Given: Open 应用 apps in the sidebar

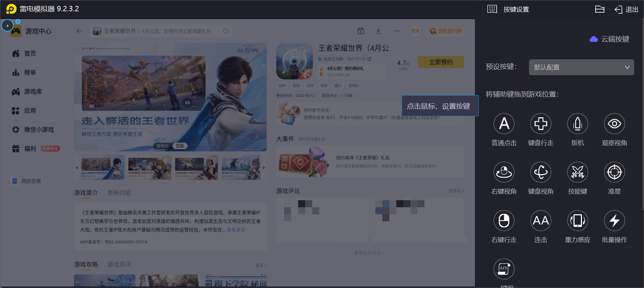Looking at the screenshot, I should click(x=24, y=111).
